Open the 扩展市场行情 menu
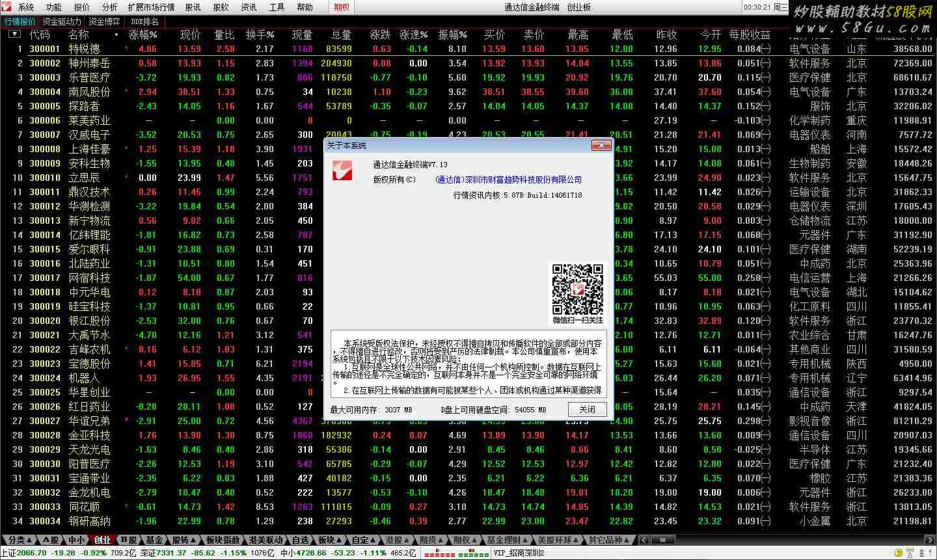This screenshot has width=937, height=560. [x=151, y=7]
